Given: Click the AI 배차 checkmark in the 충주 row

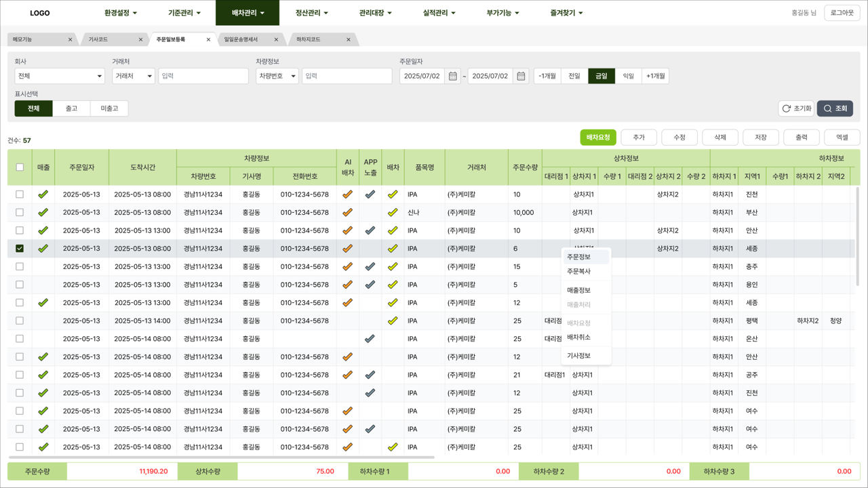Looking at the screenshot, I should click(347, 266).
